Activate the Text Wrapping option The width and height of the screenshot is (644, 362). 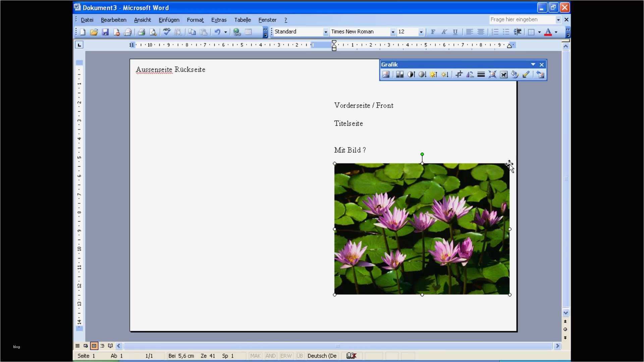[504, 74]
